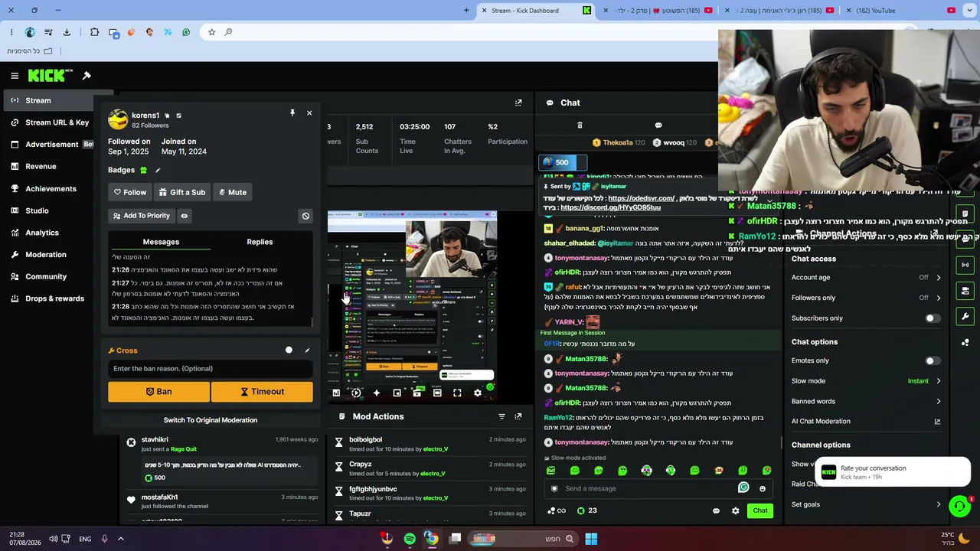Toggle fullscreen on stream preview

pos(457,393)
